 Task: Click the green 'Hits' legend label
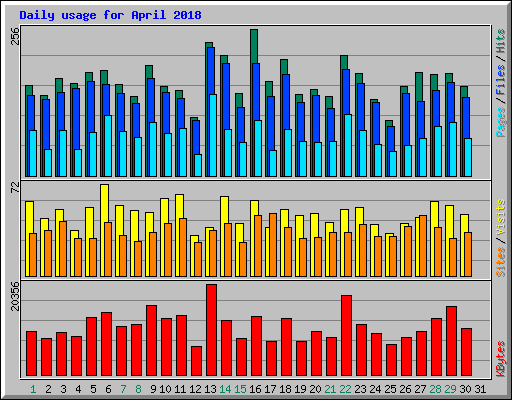click(500, 41)
